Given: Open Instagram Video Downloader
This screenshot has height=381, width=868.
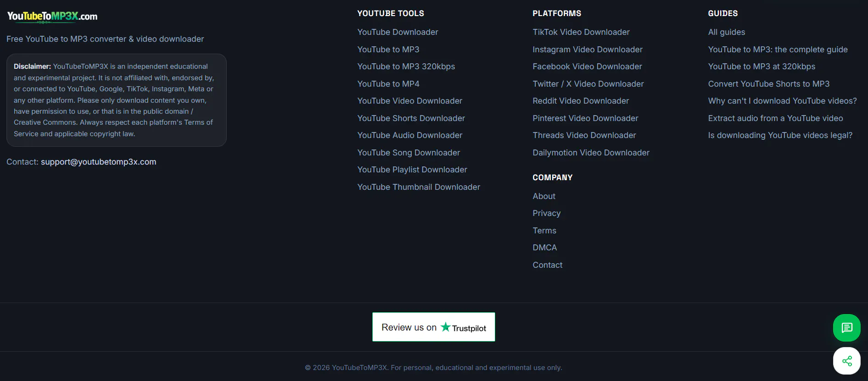Looking at the screenshot, I should [x=588, y=50].
